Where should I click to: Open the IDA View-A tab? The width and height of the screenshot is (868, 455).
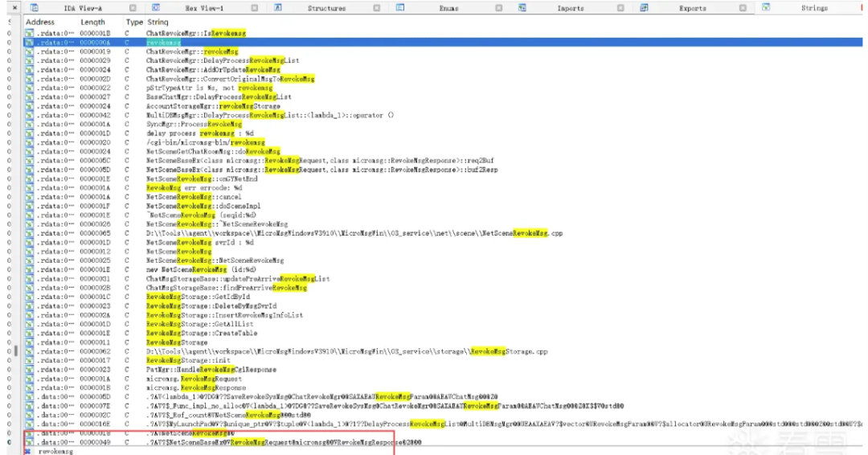(x=83, y=8)
